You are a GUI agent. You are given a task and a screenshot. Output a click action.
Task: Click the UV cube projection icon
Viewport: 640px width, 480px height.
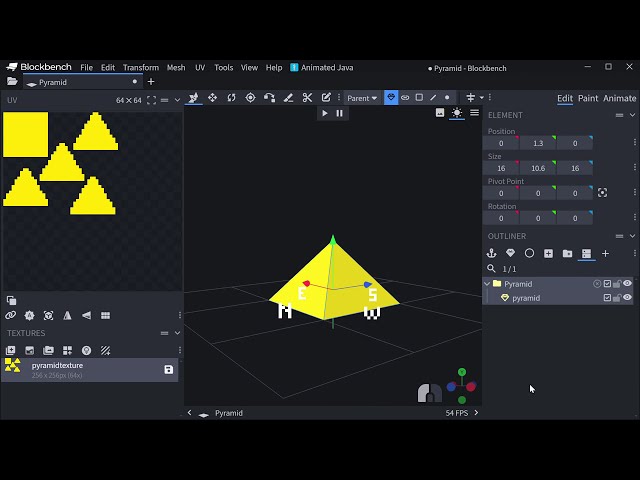(49, 316)
